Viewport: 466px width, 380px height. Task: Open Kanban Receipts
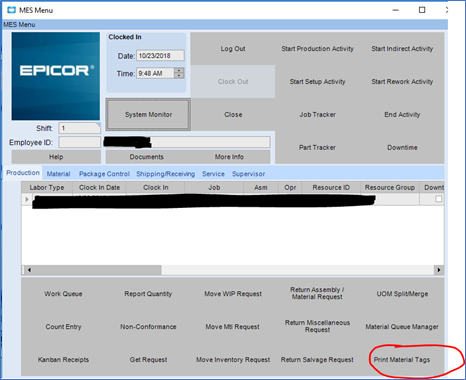63,360
